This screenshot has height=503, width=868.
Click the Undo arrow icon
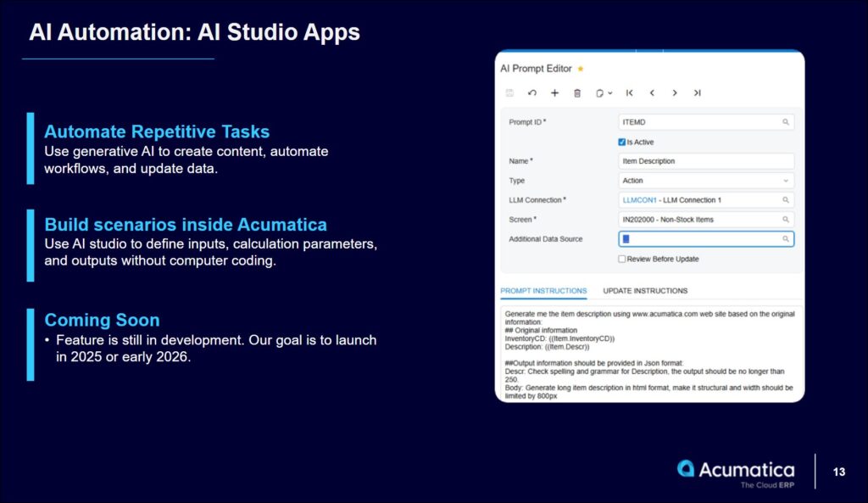(532, 93)
